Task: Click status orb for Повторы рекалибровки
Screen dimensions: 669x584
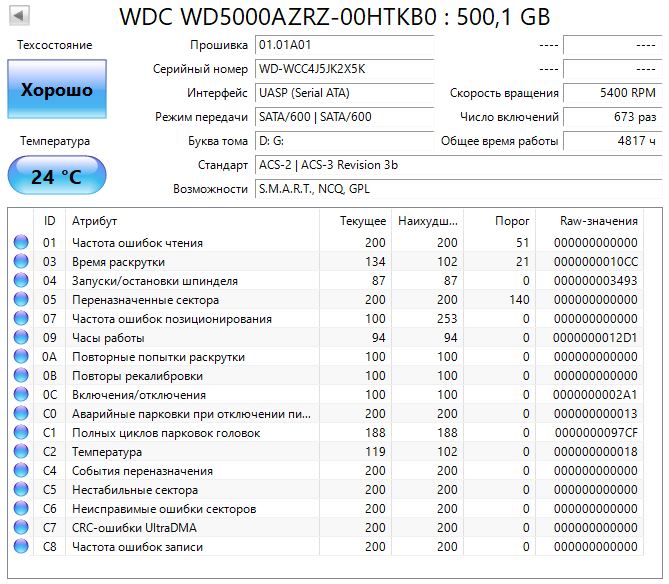Action: [21, 375]
